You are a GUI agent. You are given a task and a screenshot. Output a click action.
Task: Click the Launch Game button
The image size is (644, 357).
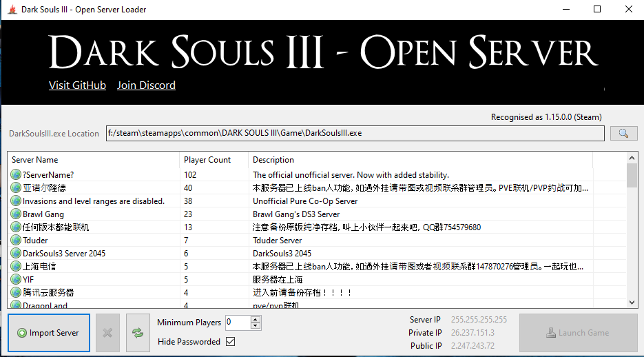[x=579, y=333]
